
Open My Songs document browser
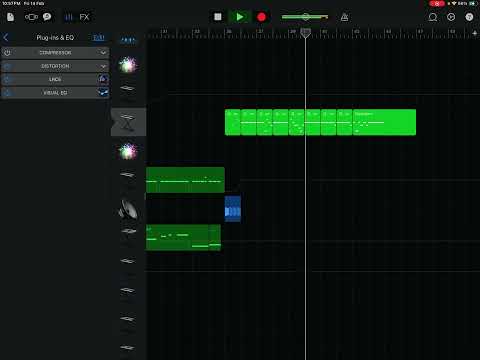coord(10,17)
